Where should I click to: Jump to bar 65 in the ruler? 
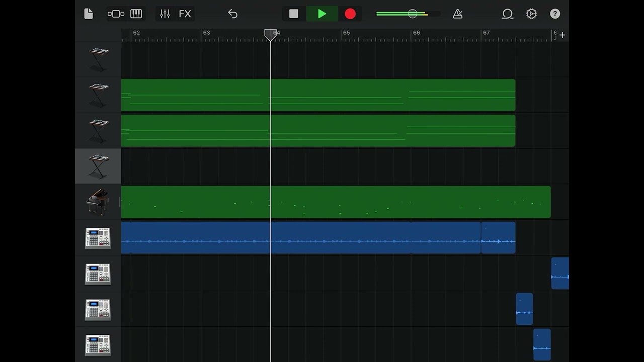(346, 33)
